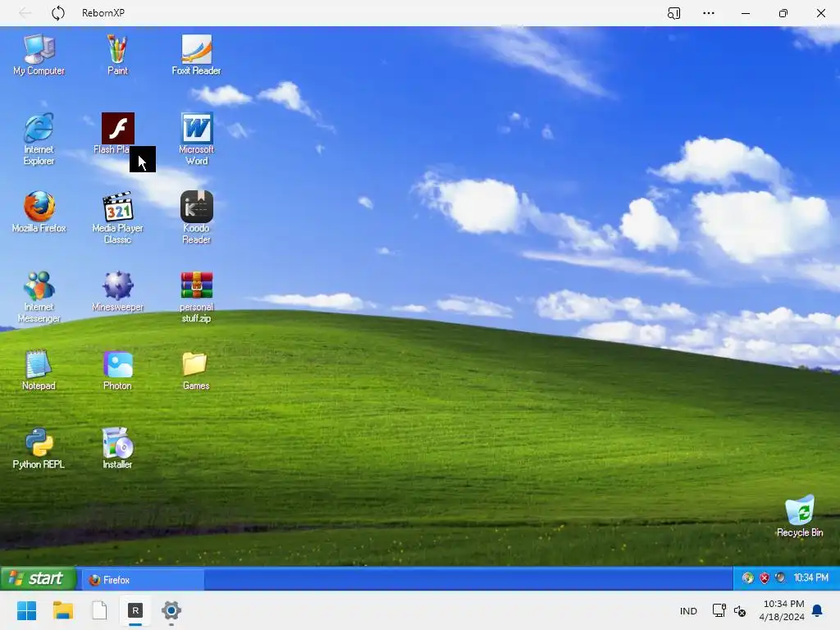Screen dimensions: 840x630
Task: Open Notepad from the desktop
Action: pyautogui.click(x=39, y=370)
